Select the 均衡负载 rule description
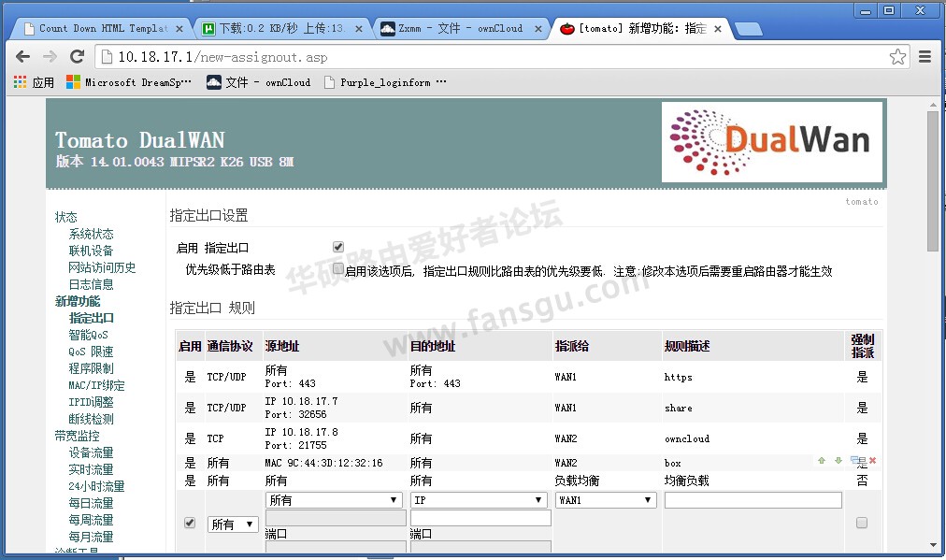The image size is (946, 560). [x=686, y=481]
